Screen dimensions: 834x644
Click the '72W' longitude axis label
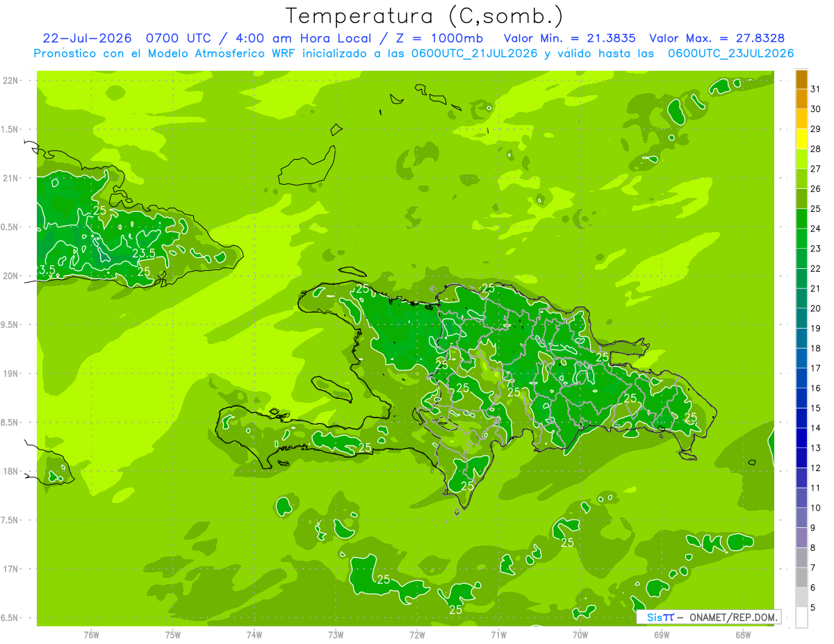(417, 634)
